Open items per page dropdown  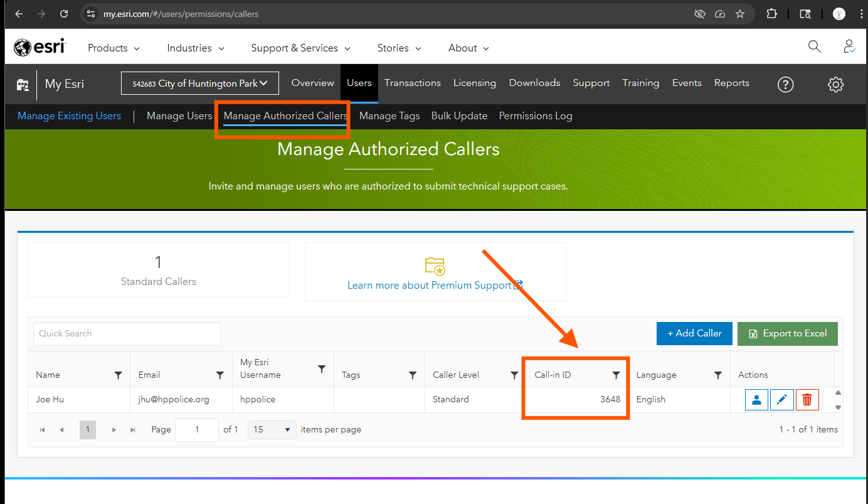(272, 430)
